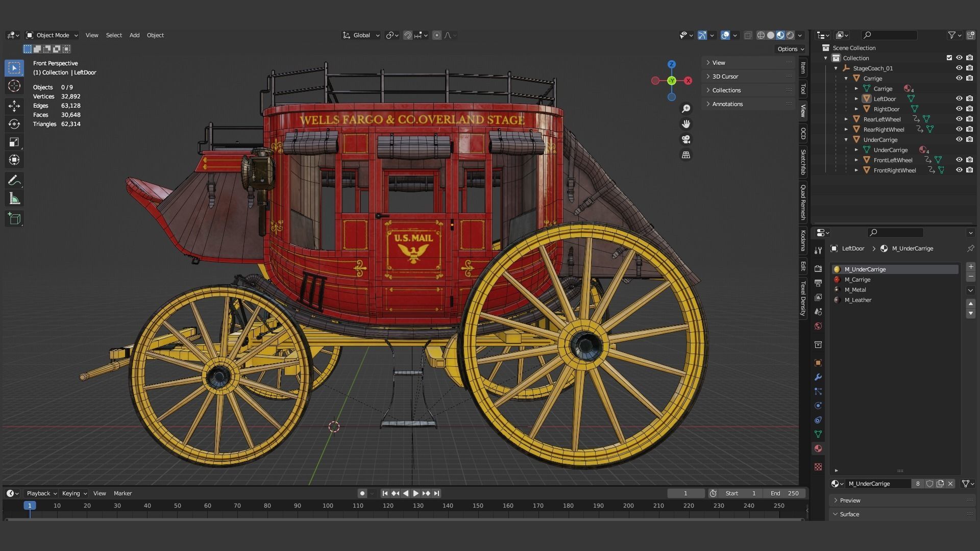Toggle X-ray mode in viewport header
Screen dimensions: 980x551
[748, 35]
